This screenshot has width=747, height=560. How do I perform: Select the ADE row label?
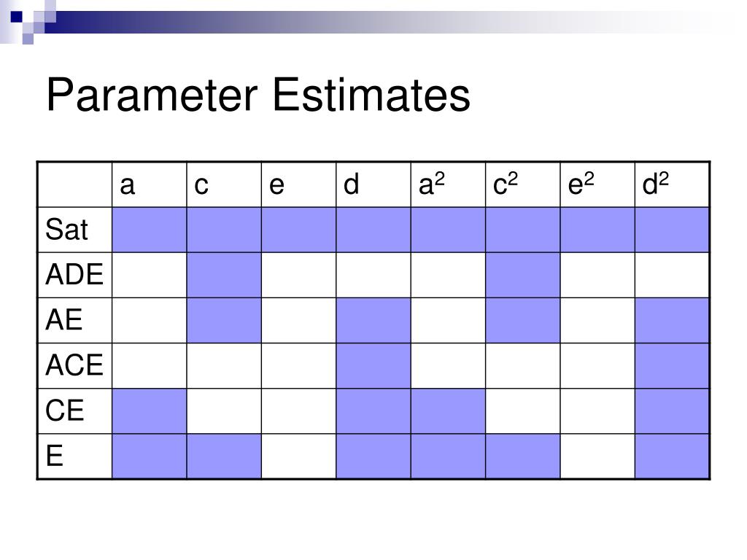74,274
